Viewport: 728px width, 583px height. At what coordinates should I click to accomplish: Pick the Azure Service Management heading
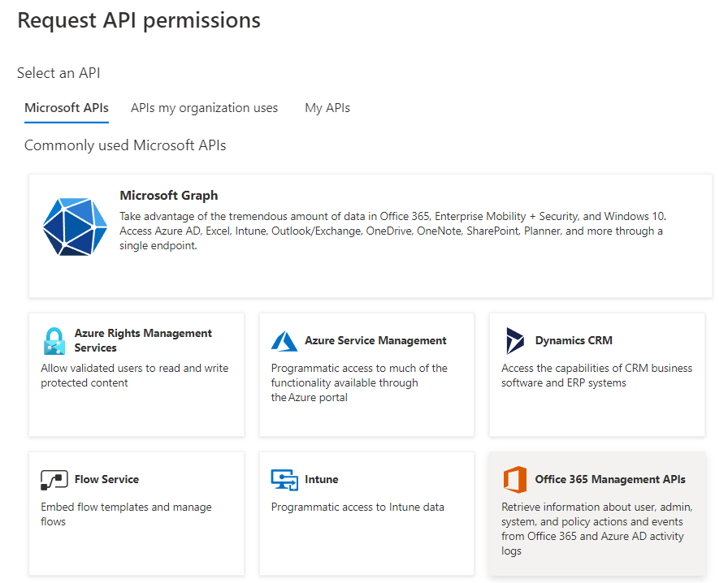[375, 340]
